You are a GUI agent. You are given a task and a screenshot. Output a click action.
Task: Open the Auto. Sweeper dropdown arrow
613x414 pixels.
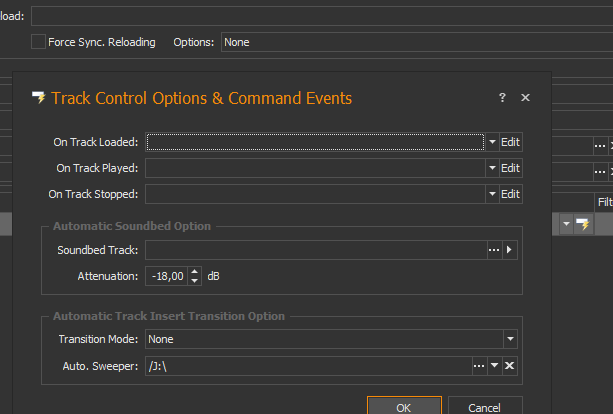coord(493,366)
